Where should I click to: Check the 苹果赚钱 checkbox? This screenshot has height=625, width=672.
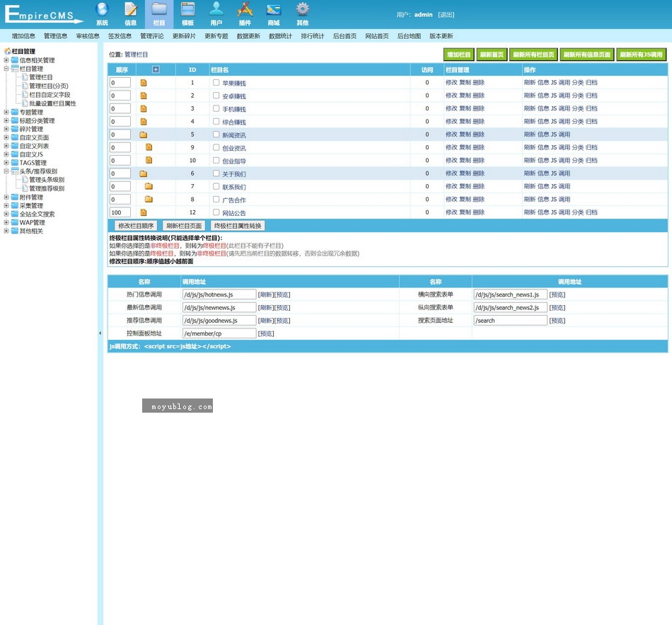(216, 82)
